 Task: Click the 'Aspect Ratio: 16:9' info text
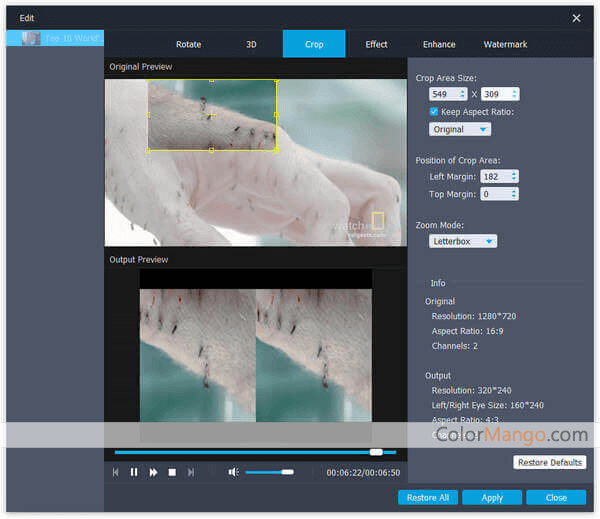click(x=467, y=331)
